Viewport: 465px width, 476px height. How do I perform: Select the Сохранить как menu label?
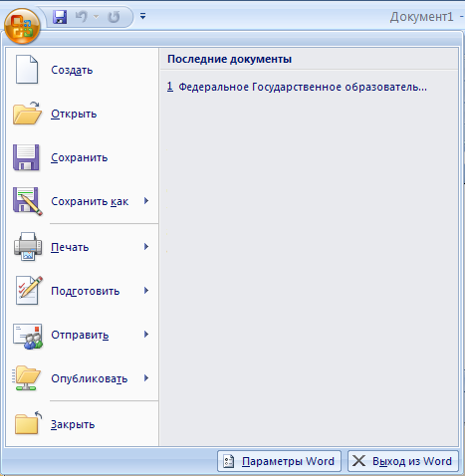(x=90, y=201)
